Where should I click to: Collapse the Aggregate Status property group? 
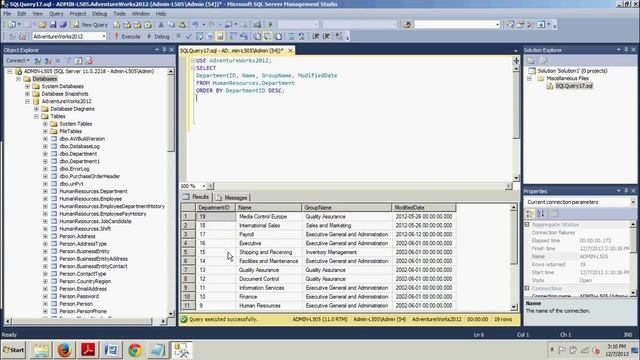[x=527, y=225]
